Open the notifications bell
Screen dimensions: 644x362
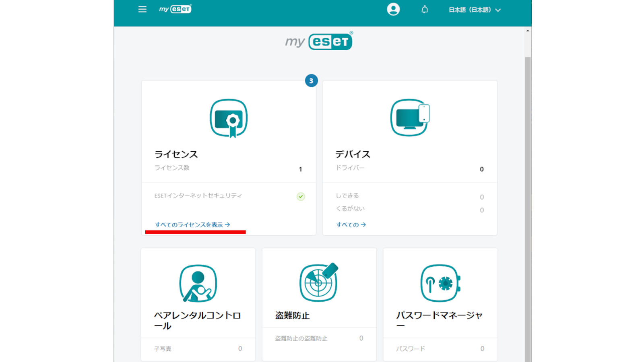click(425, 9)
